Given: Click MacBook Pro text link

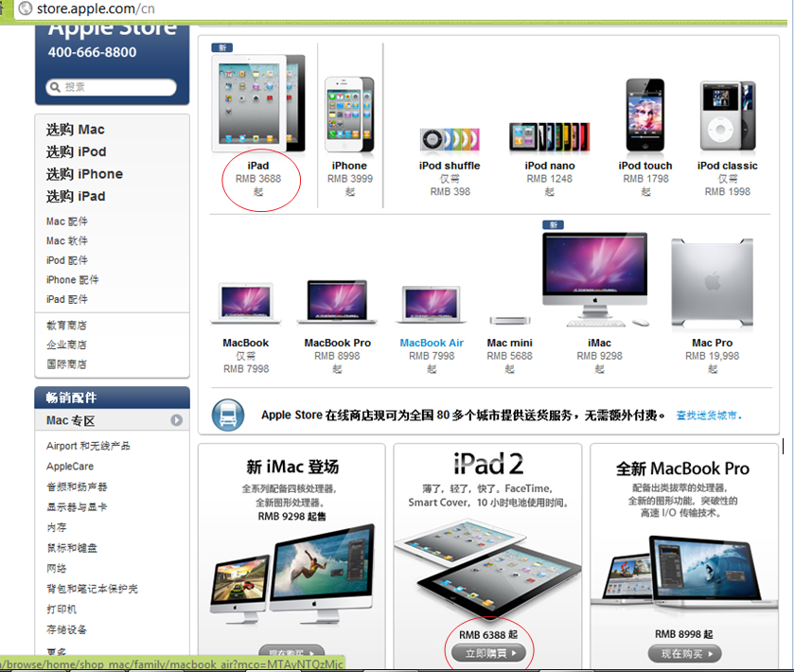Looking at the screenshot, I should tap(338, 343).
